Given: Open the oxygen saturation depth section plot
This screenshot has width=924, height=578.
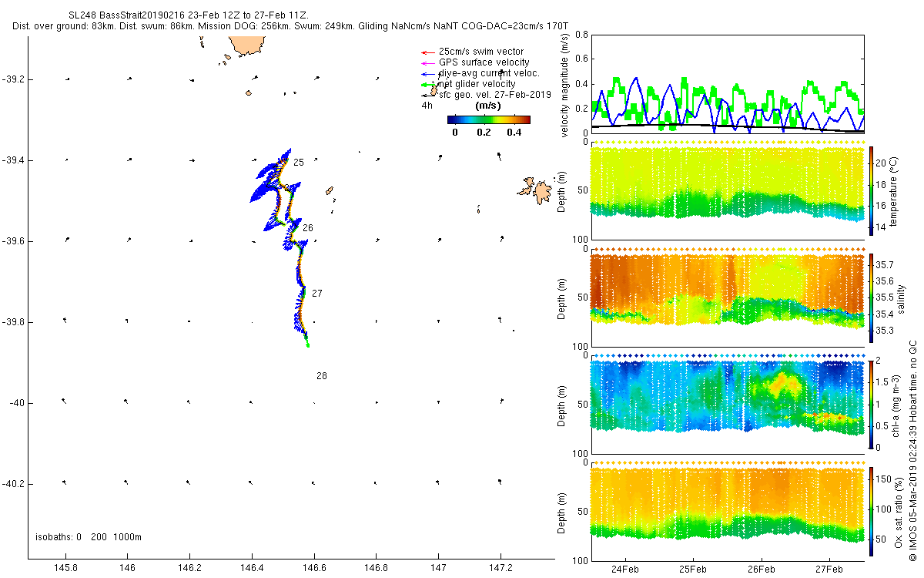Looking at the screenshot, I should coord(727,511).
